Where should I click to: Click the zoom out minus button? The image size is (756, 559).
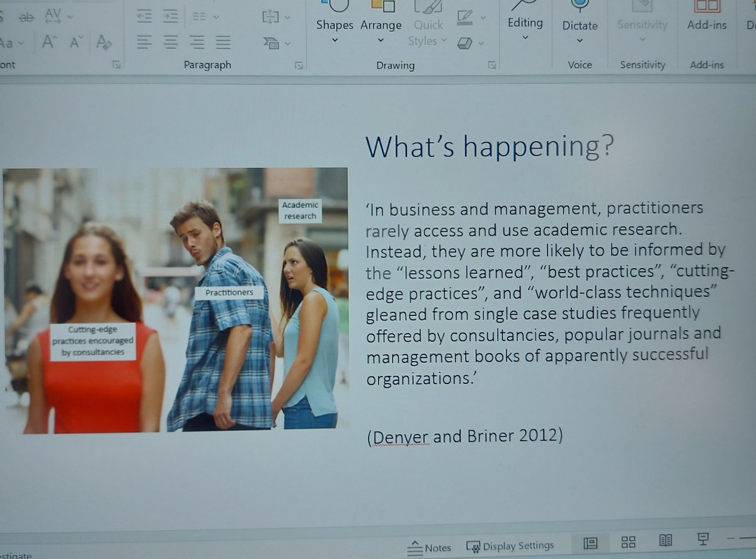(x=730, y=538)
